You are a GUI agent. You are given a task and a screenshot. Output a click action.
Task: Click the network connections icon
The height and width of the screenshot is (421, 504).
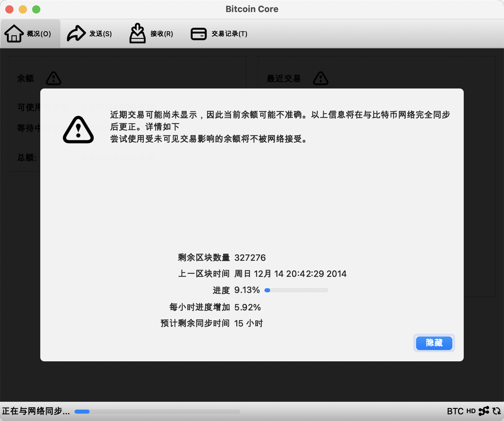click(x=484, y=411)
